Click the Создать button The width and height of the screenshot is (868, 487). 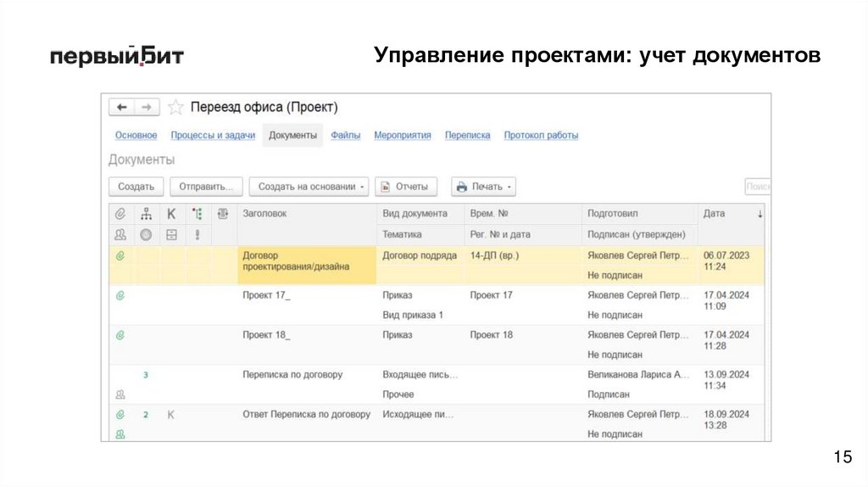coord(136,187)
